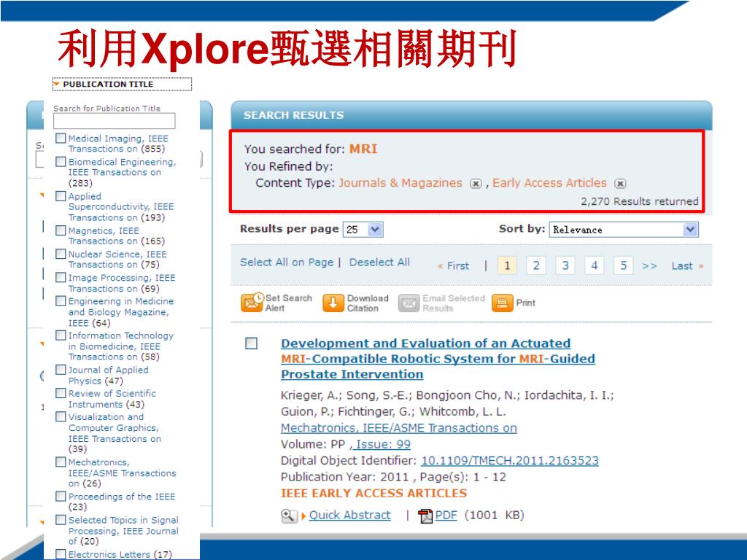
Task: Check Journal of Applied Physics box
Action: [61, 370]
